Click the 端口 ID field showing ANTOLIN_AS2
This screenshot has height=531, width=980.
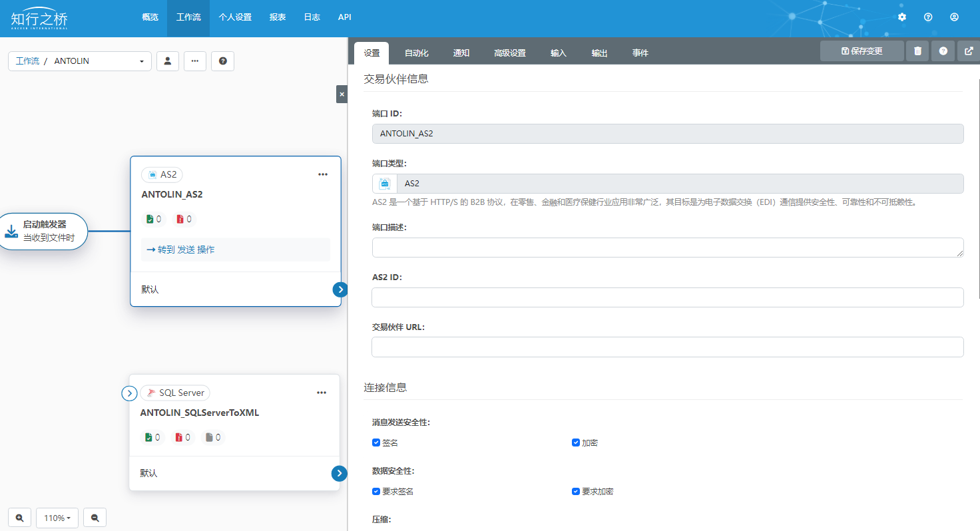[668, 134]
